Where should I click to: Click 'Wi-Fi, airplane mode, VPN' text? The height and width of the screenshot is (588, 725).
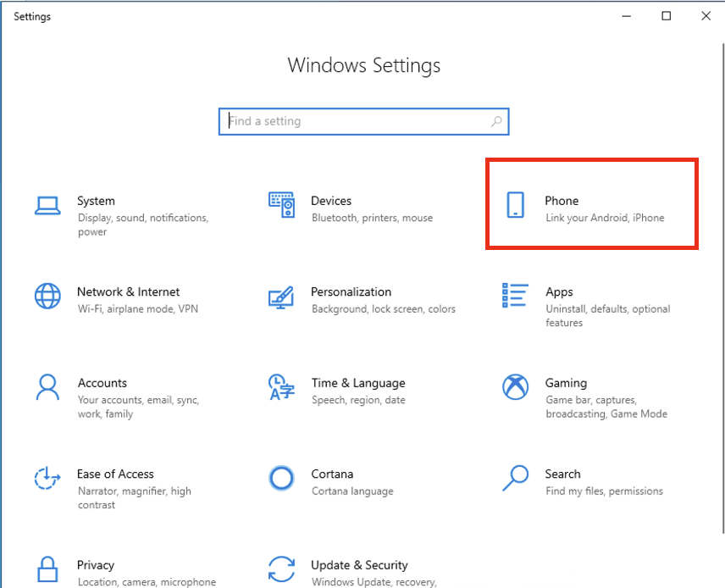pos(138,309)
